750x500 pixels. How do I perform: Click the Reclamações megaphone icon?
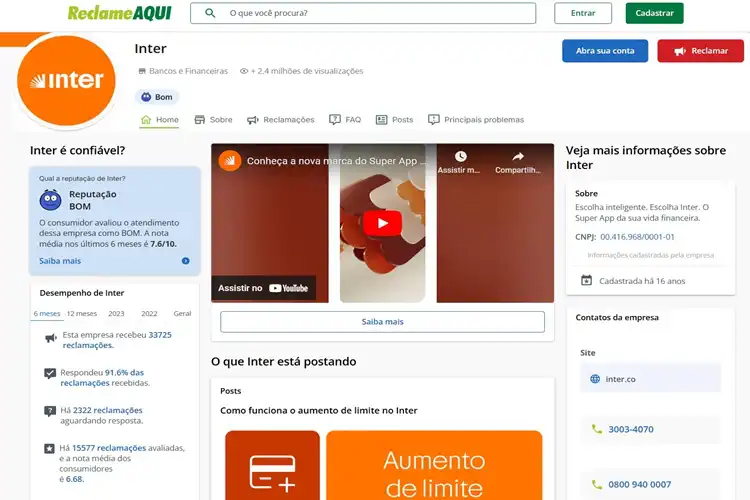(x=253, y=120)
